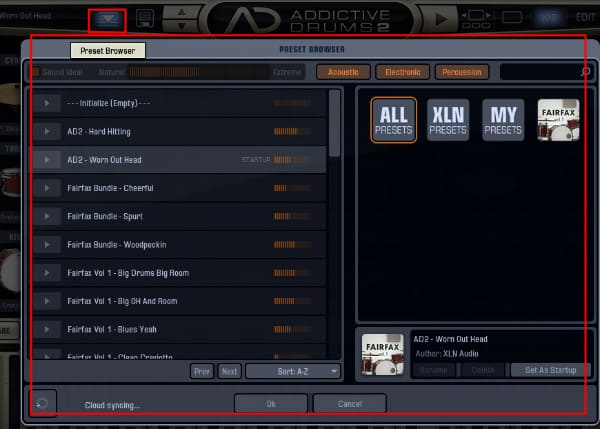Viewport: 600px width, 429px height.
Task: Select Fairfax Bundle - Woodpeckin preset
Action: 179,245
